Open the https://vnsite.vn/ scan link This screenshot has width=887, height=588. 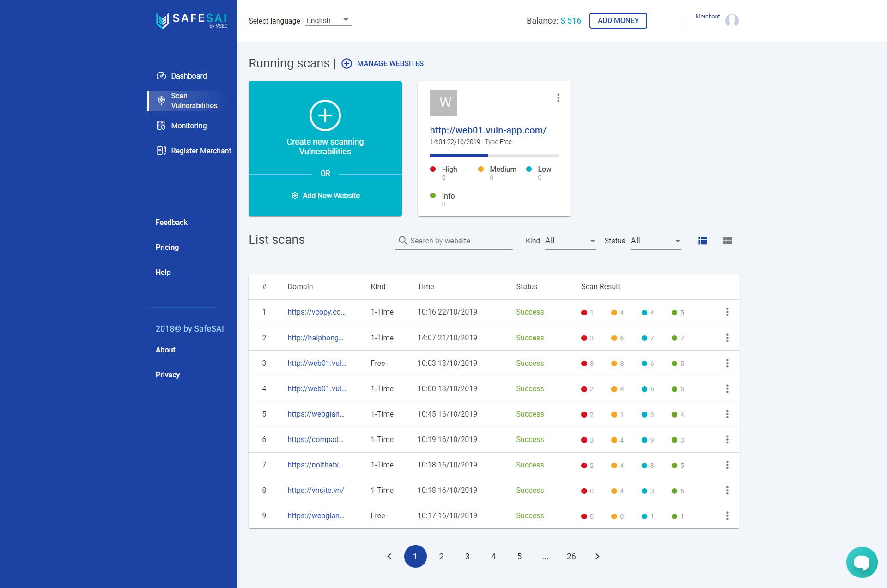[x=316, y=490]
